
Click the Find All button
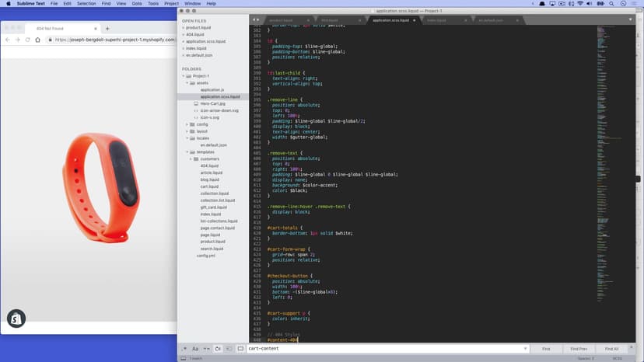coord(611,349)
